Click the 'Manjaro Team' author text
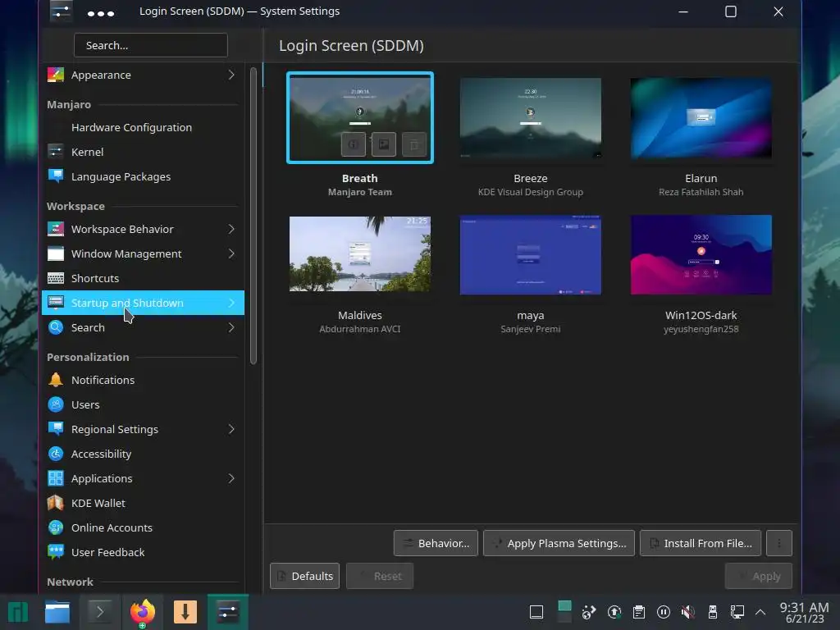The width and height of the screenshot is (840, 630). click(360, 192)
